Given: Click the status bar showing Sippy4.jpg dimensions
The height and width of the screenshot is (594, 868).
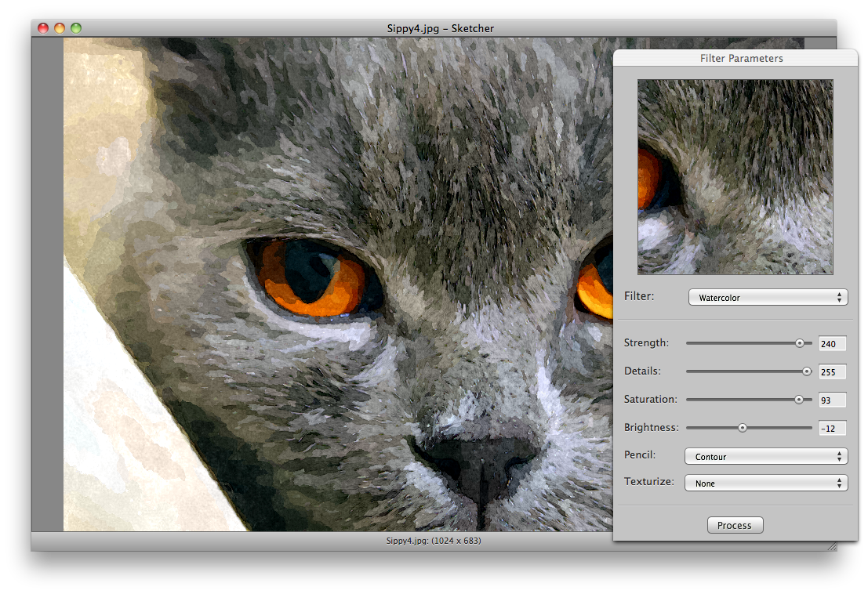Looking at the screenshot, I should 435,541.
